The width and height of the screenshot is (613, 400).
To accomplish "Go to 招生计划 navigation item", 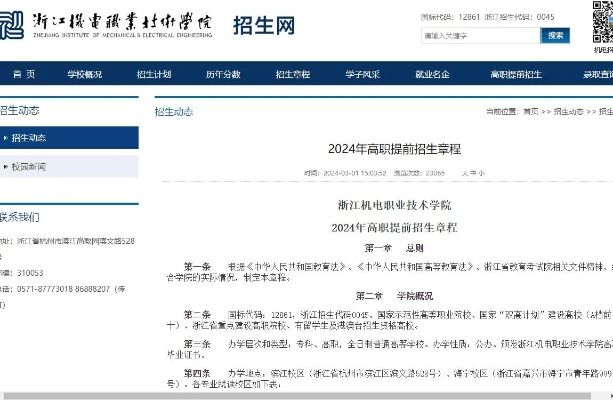I will [x=154, y=75].
